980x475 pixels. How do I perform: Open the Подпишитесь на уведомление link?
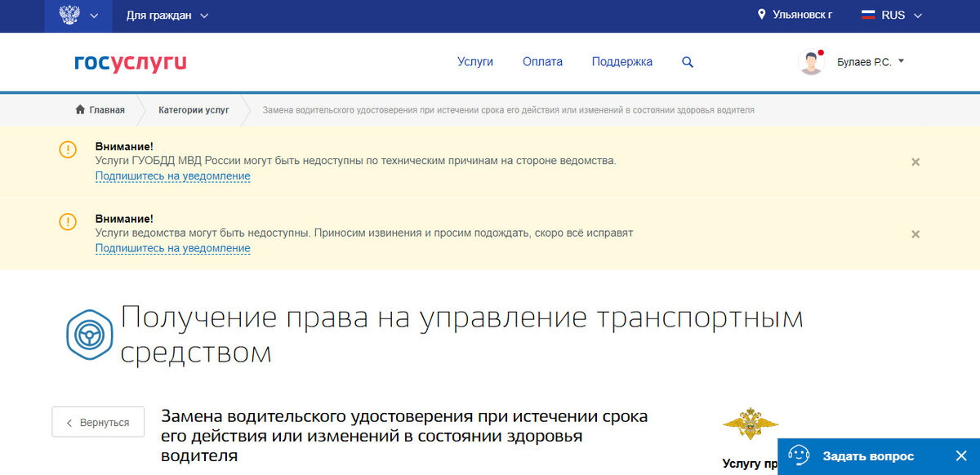click(x=171, y=175)
